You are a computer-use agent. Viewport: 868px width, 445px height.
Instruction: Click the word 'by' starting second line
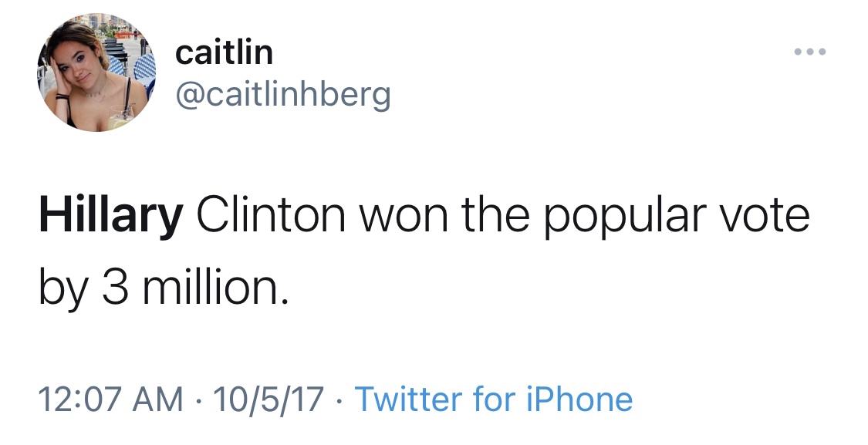pyautogui.click(x=62, y=289)
